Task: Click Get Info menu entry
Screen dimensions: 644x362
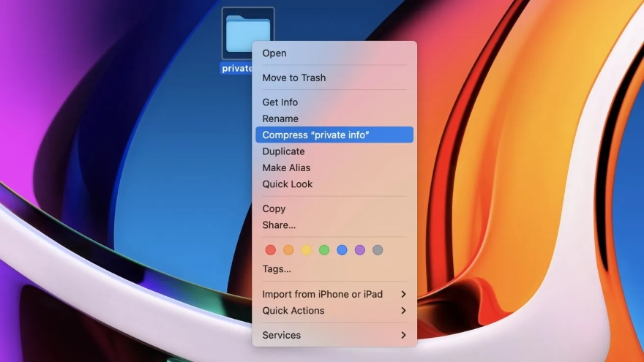Action: (280, 102)
